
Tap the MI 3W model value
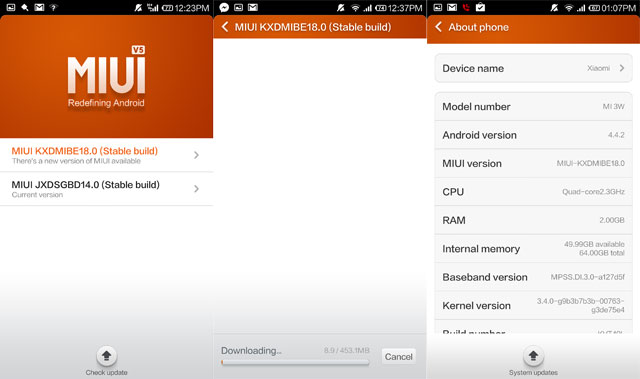click(613, 106)
